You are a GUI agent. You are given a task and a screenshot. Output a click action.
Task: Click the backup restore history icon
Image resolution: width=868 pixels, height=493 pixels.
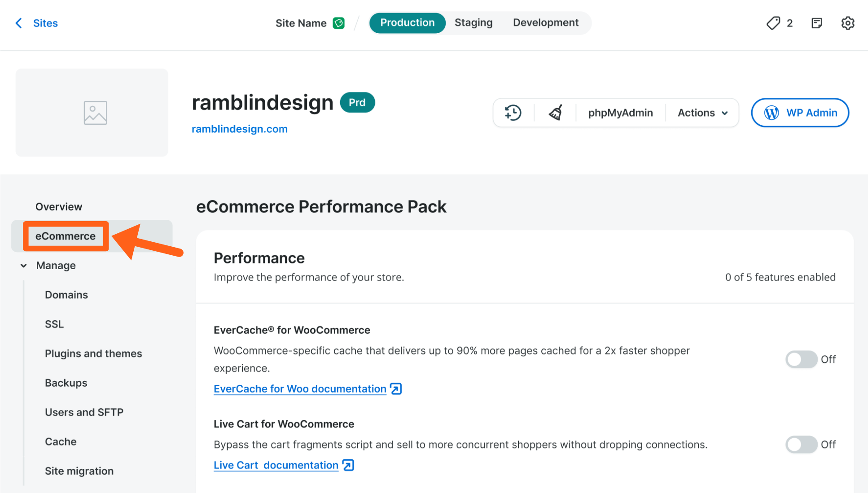[513, 113]
